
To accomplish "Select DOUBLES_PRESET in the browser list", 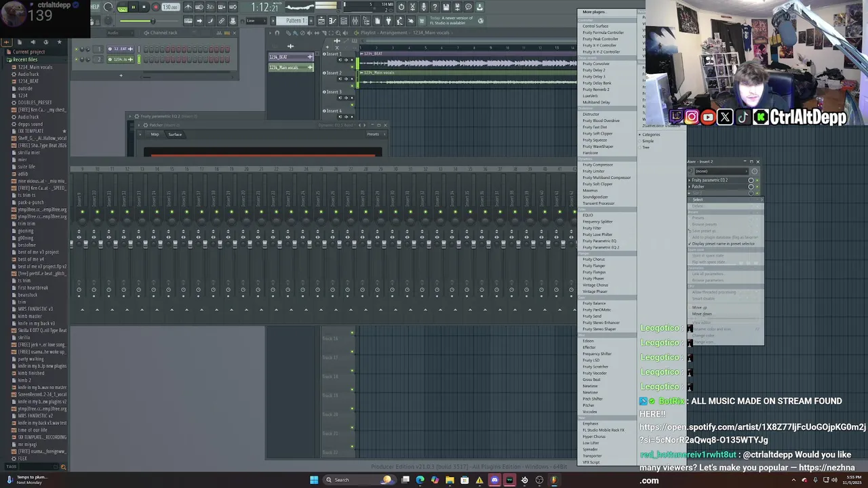I will tap(35, 102).
